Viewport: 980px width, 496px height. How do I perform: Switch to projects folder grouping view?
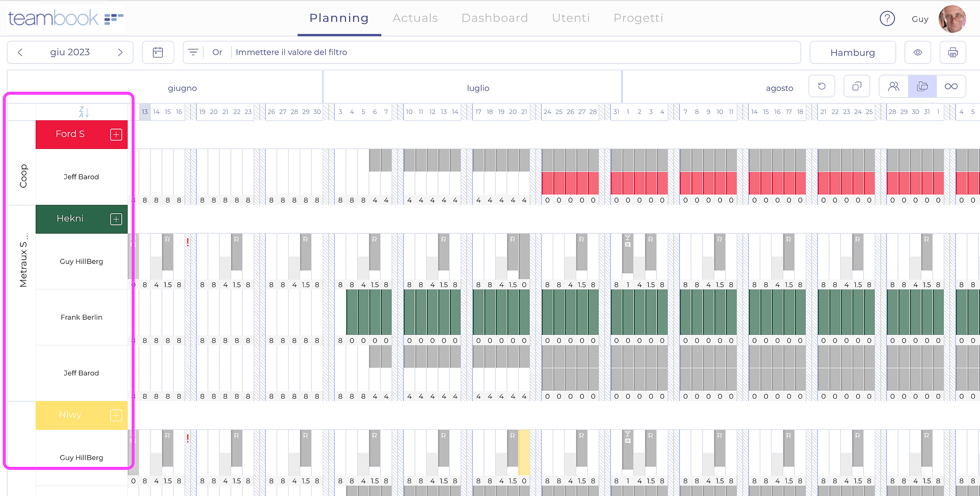[922, 86]
